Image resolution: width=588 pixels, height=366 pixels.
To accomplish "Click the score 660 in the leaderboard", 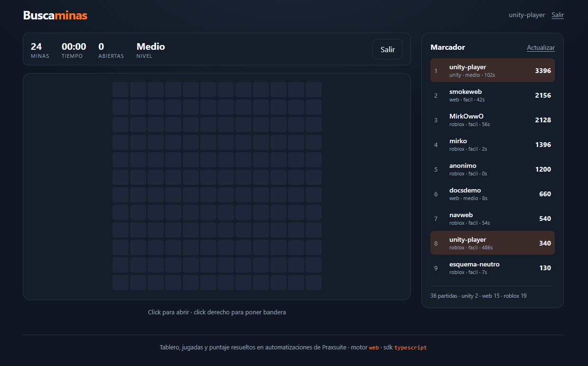I will point(545,194).
